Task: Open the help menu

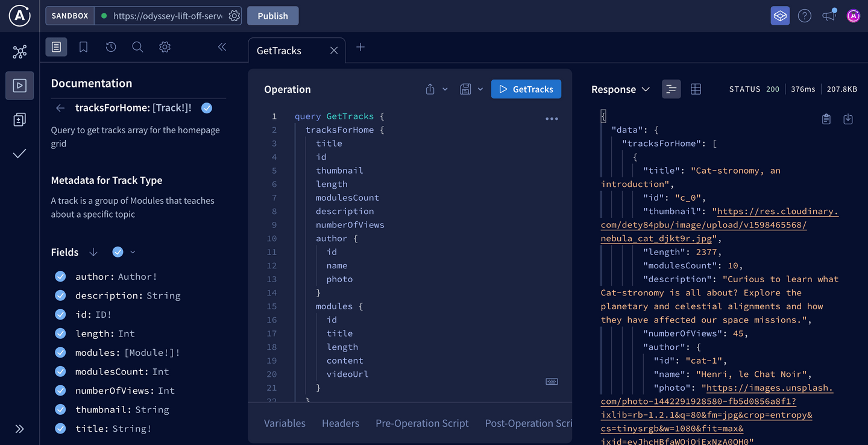Action: (x=804, y=16)
